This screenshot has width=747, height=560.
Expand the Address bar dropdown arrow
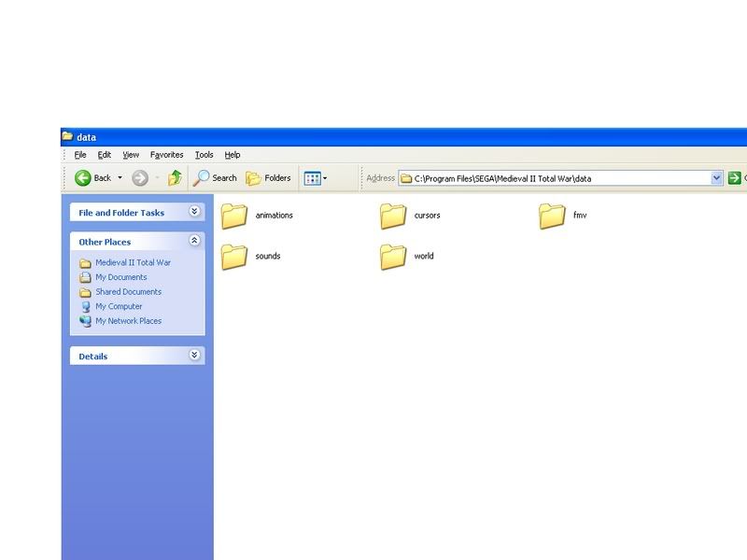(x=716, y=178)
